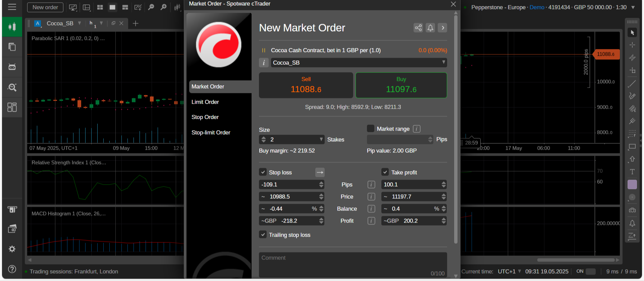
Task: Toggle the ON switch in status bar
Action: pyautogui.click(x=591, y=271)
